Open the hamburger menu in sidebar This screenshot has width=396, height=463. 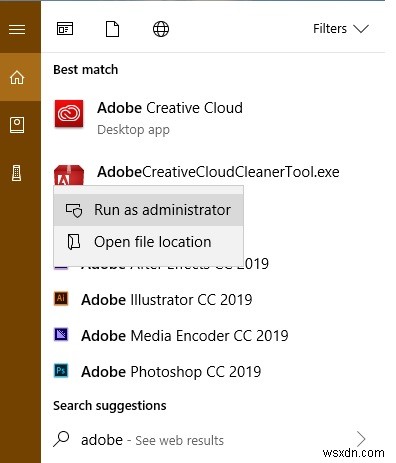pos(17,29)
